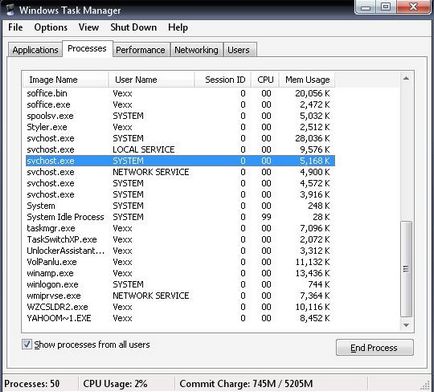Image resolution: width=434 pixels, height=392 pixels.
Task: Sort by CPU column header
Action: tap(265, 80)
